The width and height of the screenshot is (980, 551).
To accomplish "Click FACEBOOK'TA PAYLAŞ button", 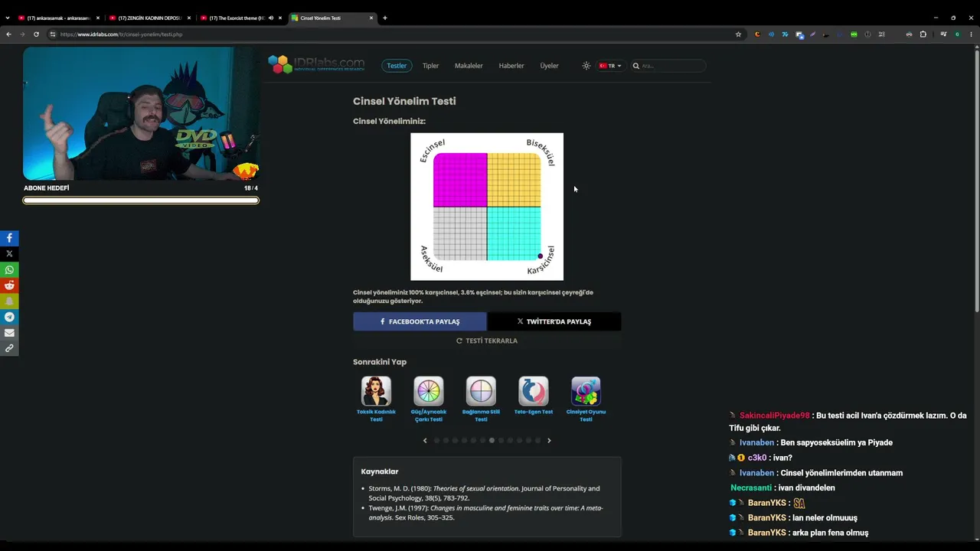I will [420, 321].
